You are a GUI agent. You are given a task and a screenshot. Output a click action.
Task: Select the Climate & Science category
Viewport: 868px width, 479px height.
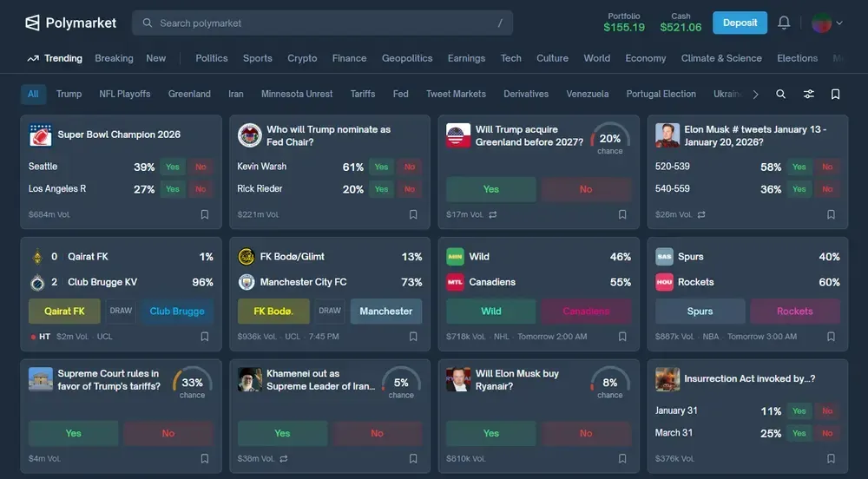point(721,58)
